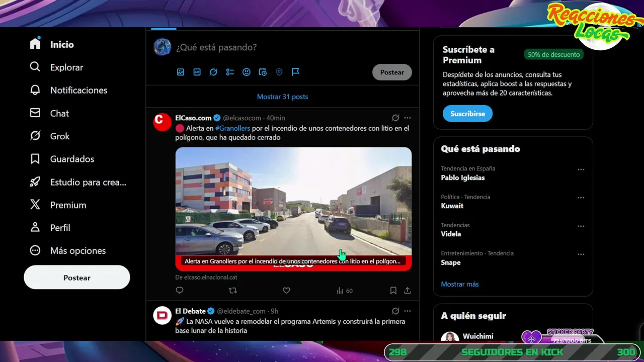Viewport: 644px width, 362px height.
Task: Open the Granollers street photo thumbnail
Action: click(293, 209)
